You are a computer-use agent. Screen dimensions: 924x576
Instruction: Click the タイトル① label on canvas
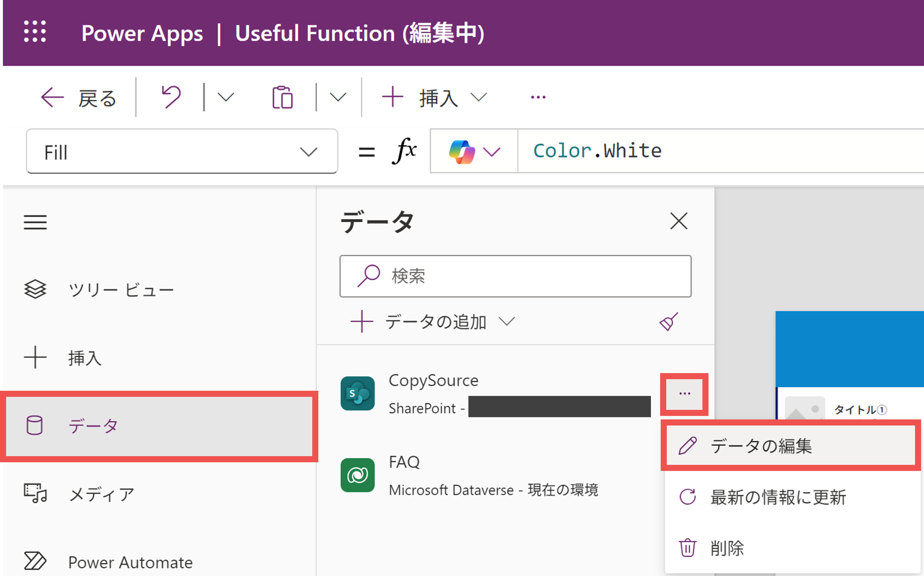(x=860, y=410)
